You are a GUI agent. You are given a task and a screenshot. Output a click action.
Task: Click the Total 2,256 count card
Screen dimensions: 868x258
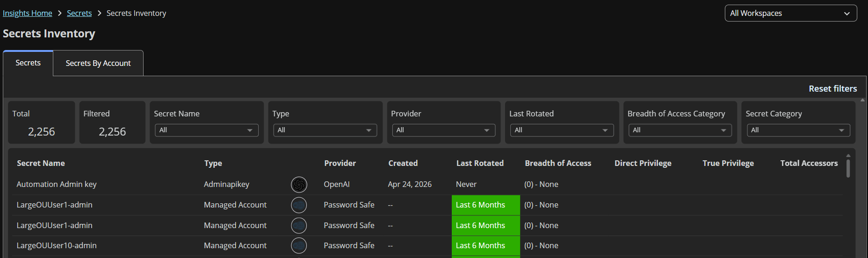(x=42, y=122)
